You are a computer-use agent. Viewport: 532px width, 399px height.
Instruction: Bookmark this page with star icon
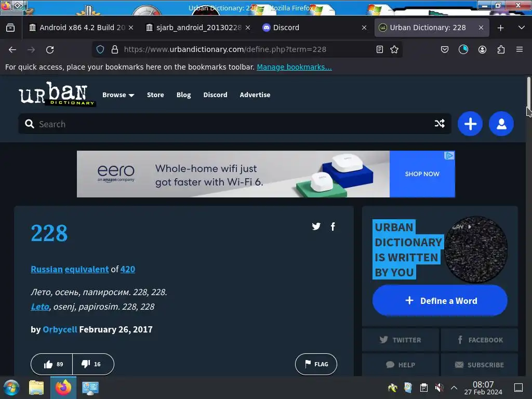click(x=394, y=49)
